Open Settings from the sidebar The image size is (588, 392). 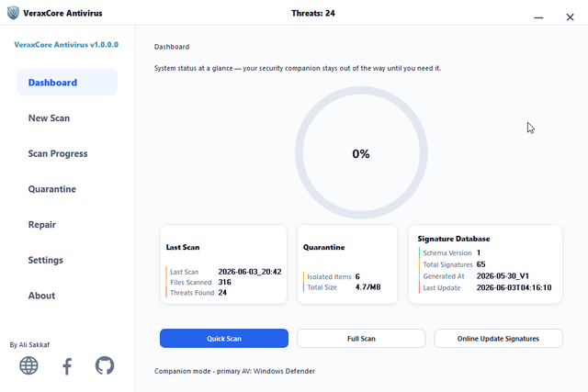click(46, 260)
